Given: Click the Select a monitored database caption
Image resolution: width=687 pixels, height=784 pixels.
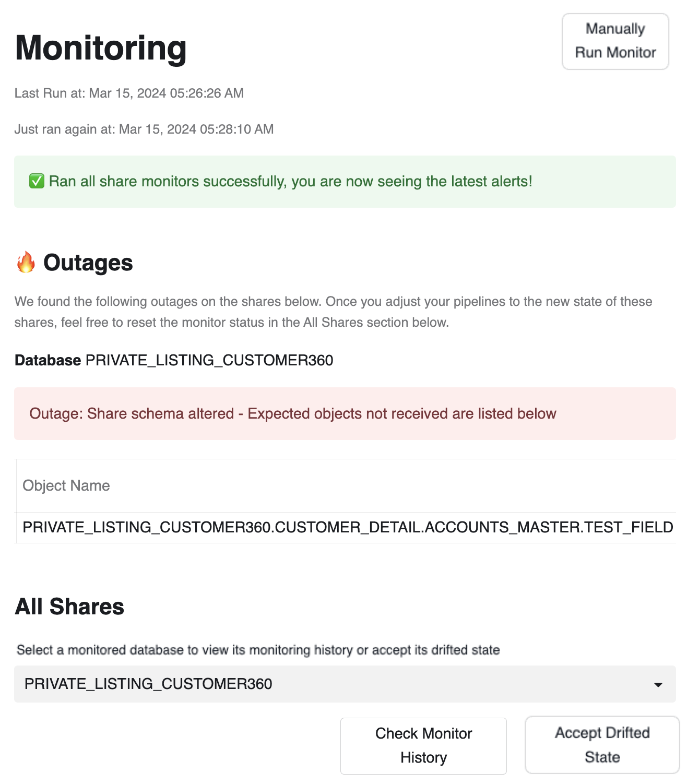Looking at the screenshot, I should point(258,650).
